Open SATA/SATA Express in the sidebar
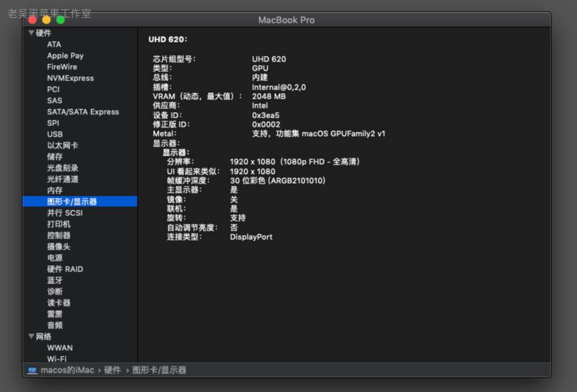The height and width of the screenshot is (392, 577). 83,112
